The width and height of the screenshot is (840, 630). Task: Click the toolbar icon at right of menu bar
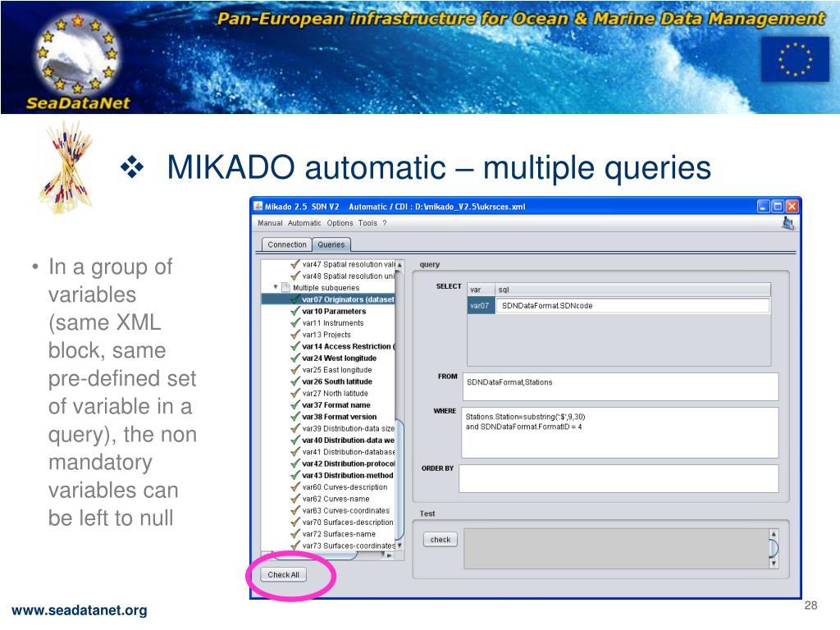pyautogui.click(x=788, y=223)
